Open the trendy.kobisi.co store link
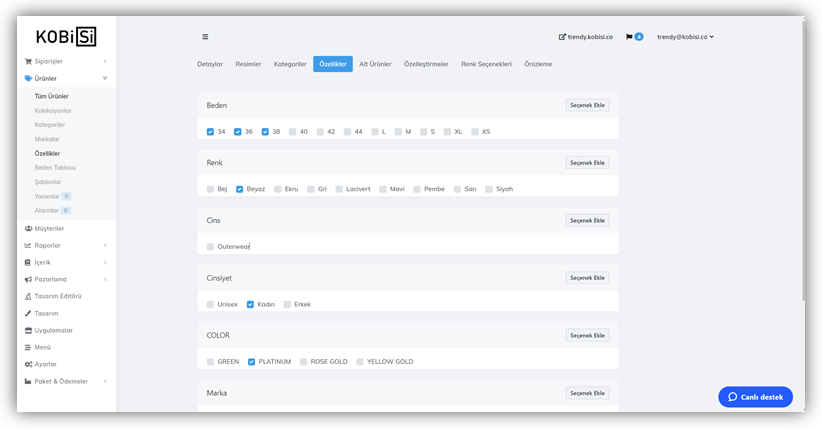Viewport: 822px width, 429px height. pyautogui.click(x=585, y=37)
